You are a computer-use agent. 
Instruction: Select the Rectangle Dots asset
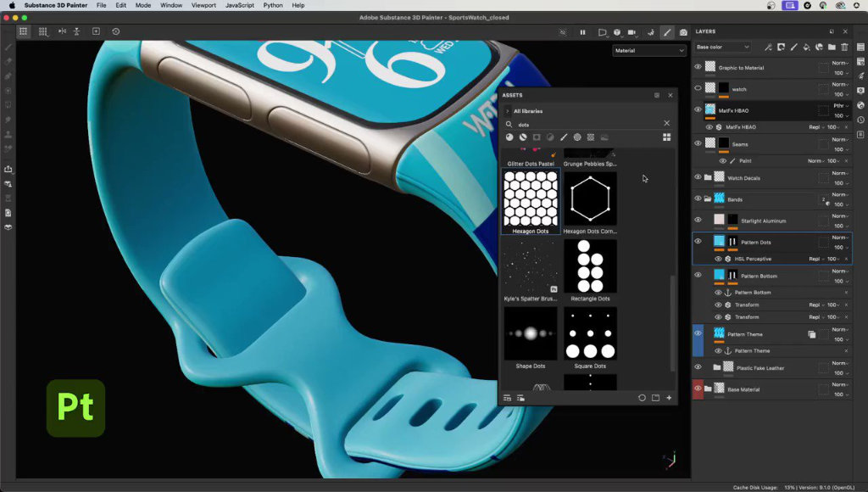point(590,271)
